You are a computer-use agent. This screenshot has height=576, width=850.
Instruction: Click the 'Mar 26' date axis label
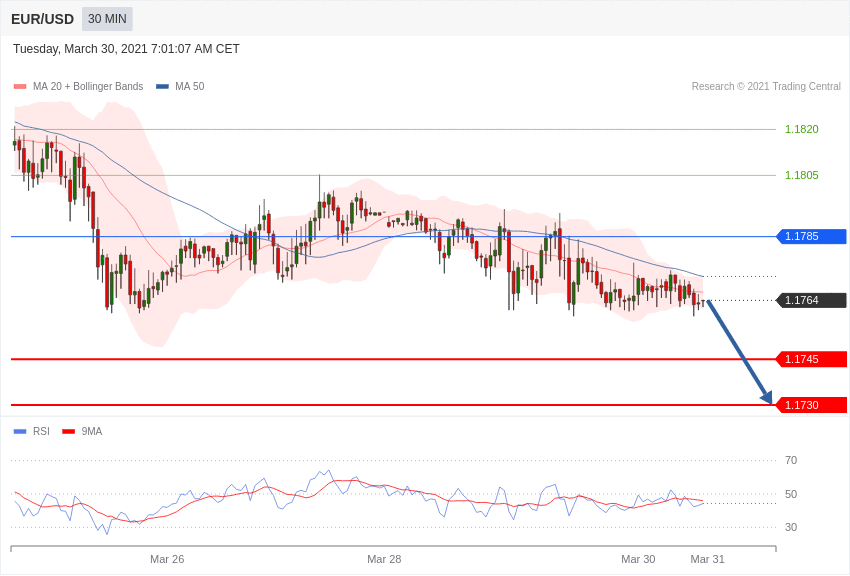pos(167,559)
